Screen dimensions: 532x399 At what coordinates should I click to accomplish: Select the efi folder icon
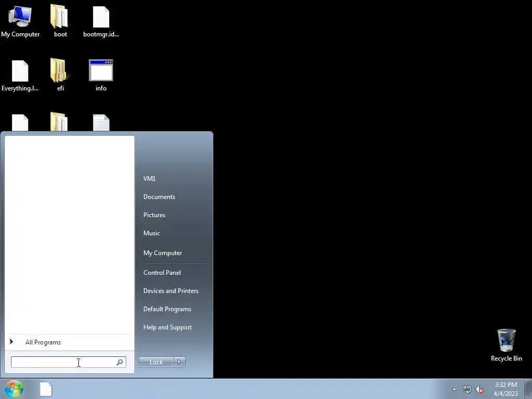point(60,75)
